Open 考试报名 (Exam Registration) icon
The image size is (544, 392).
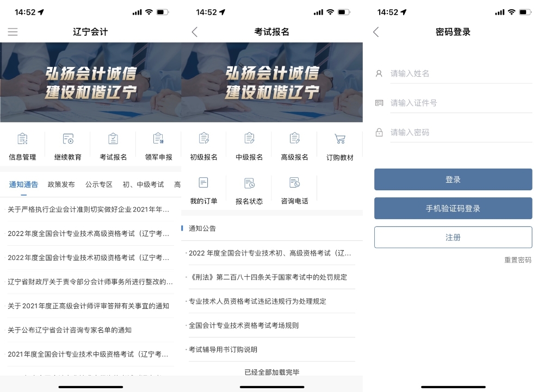[113, 145]
